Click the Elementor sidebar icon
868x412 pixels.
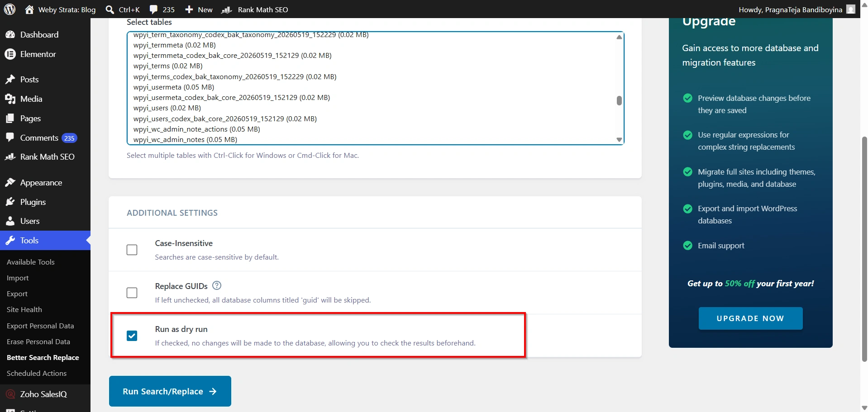pos(10,54)
